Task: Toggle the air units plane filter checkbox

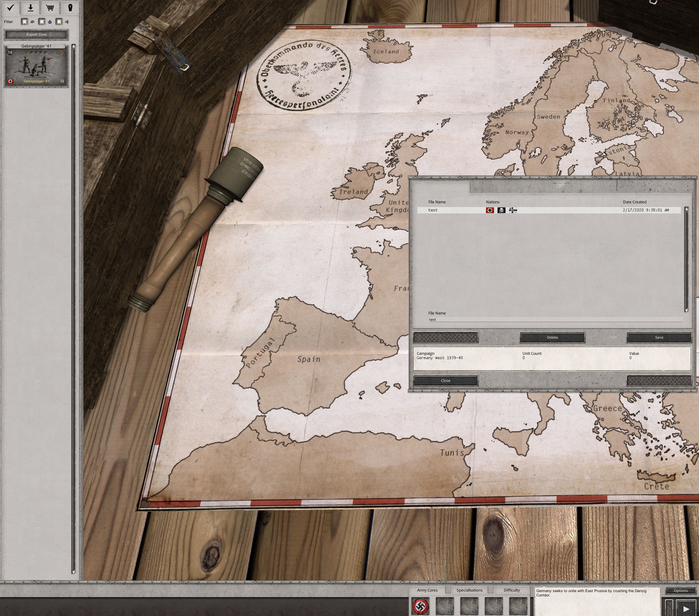Action: (59, 22)
